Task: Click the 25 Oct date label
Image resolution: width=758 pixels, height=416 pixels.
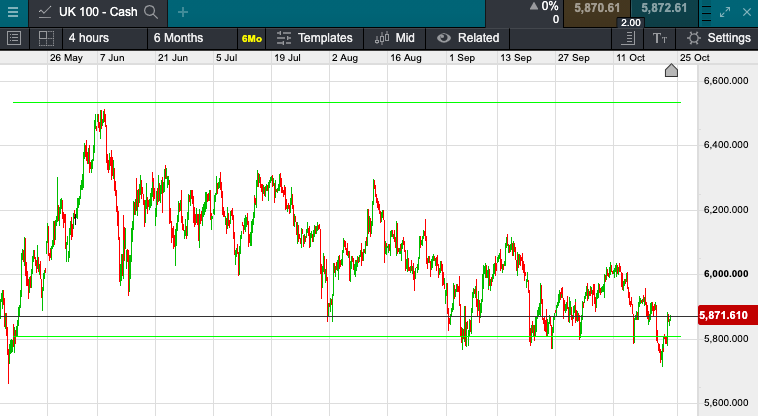Action: (695, 58)
